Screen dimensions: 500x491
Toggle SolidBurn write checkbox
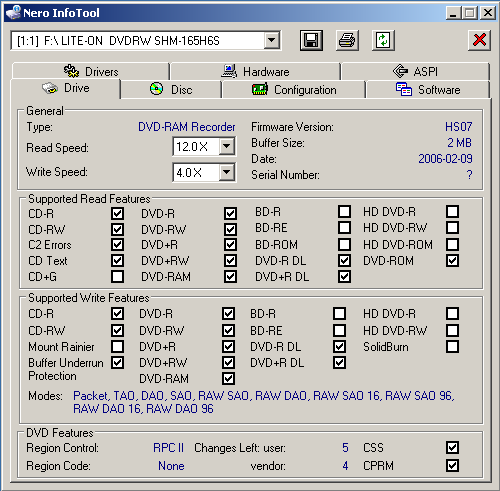tap(452, 346)
